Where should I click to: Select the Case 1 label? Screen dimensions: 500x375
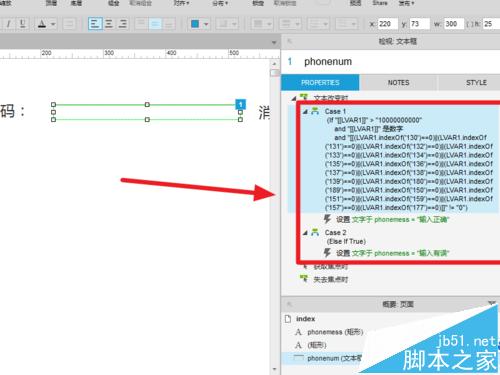pos(335,111)
